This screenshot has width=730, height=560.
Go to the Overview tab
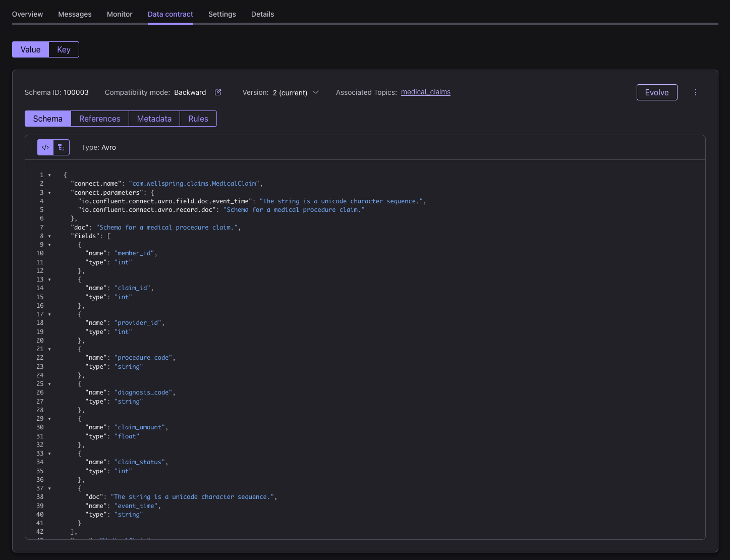click(x=27, y=14)
